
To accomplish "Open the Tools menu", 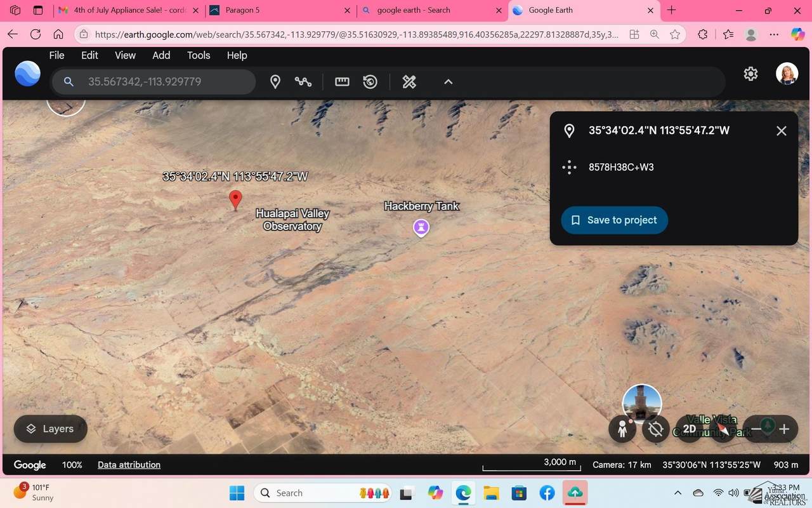I will click(x=199, y=55).
